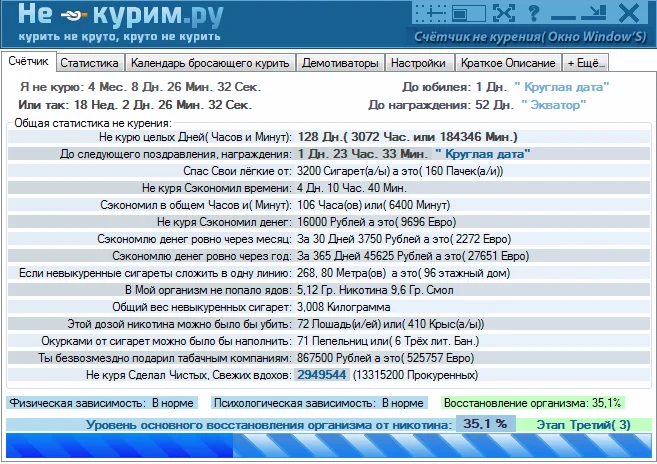
Task: Close the counter window with X
Action: click(x=629, y=14)
